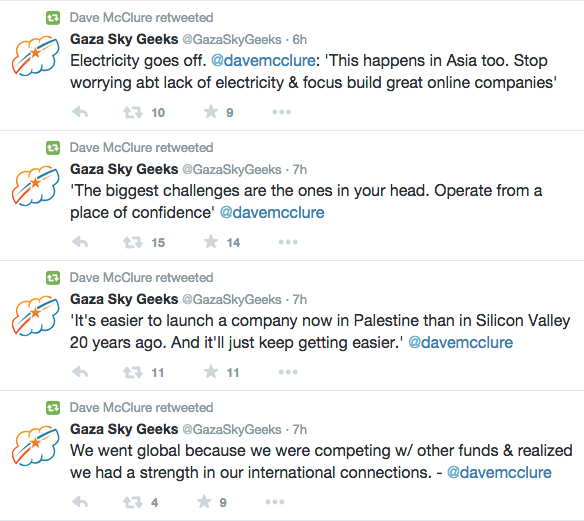Open more options on 'biggest challenges' tweet
Screen dimensions: 584x521
coord(288,242)
